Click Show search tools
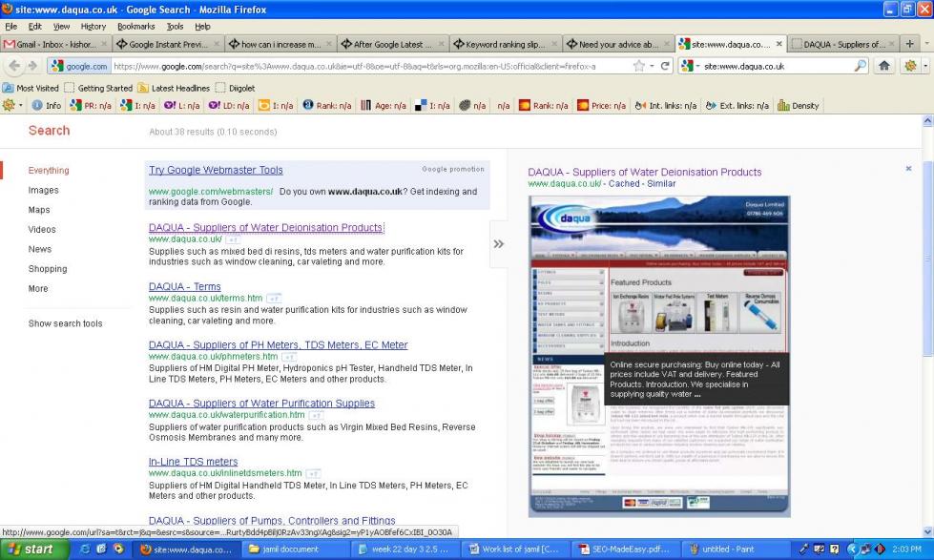Screen dimensions: 934x560 click(x=65, y=323)
